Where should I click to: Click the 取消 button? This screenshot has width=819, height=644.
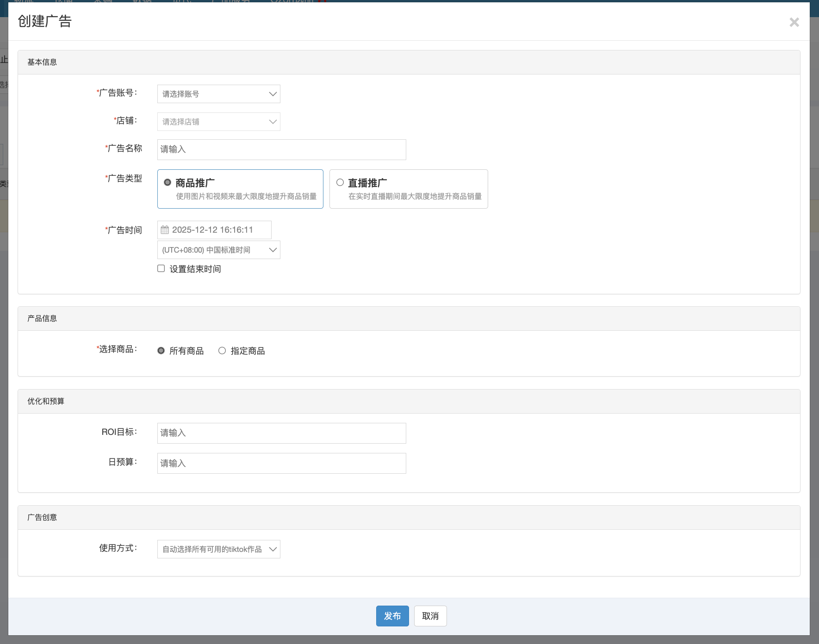(430, 616)
